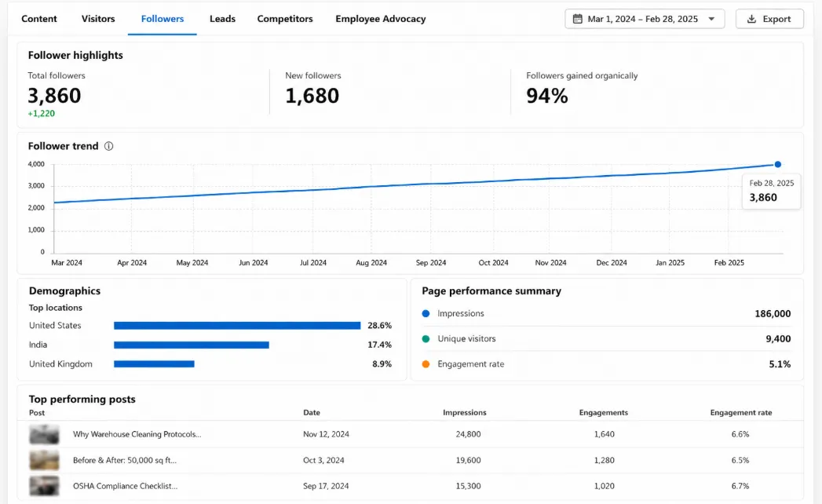Click the download icon on Export
The width and height of the screenshot is (822, 504).
[751, 19]
